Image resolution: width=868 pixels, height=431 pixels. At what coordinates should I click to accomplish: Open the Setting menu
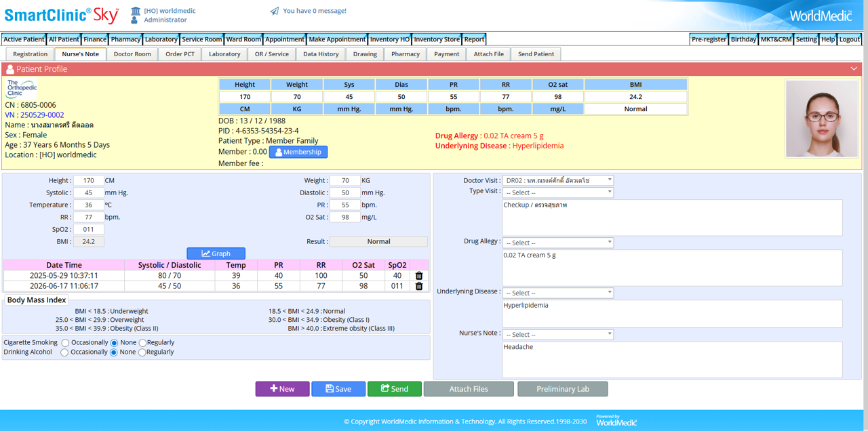click(x=806, y=39)
